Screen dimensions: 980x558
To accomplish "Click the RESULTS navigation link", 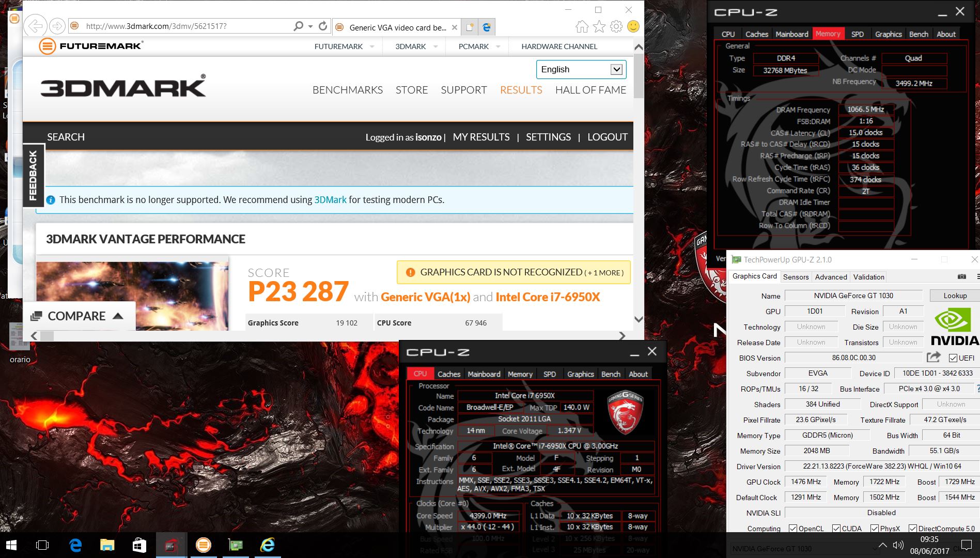I will [x=521, y=90].
